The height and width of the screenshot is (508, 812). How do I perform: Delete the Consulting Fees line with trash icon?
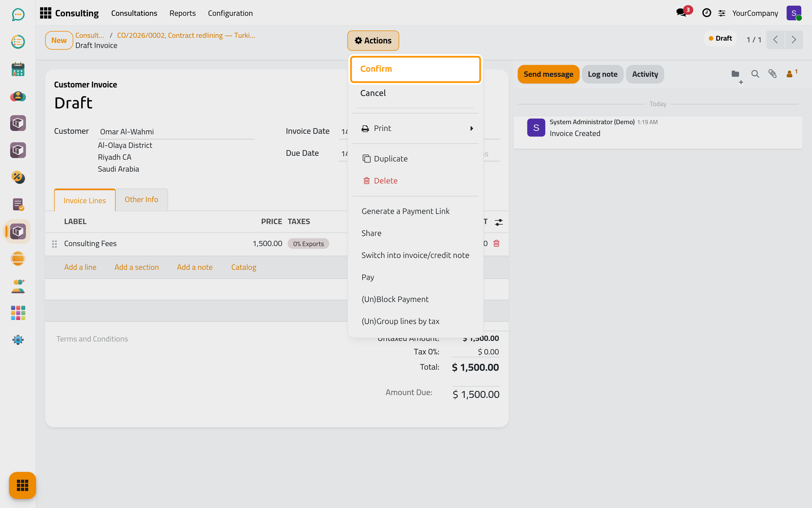497,243
